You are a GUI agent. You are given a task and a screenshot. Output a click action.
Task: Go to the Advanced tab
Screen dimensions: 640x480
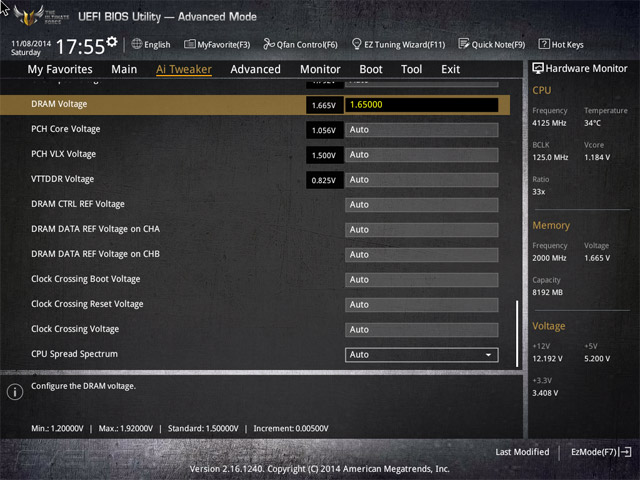coord(255,69)
